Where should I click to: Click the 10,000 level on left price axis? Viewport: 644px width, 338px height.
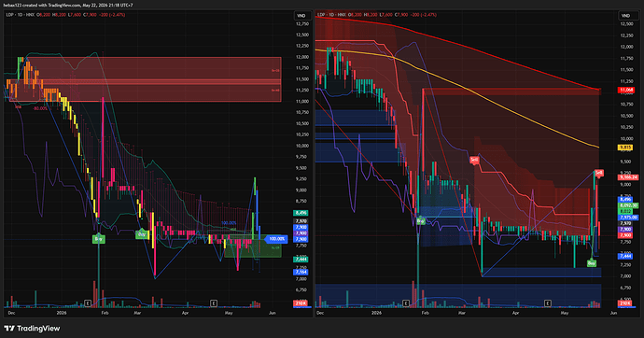302,146
